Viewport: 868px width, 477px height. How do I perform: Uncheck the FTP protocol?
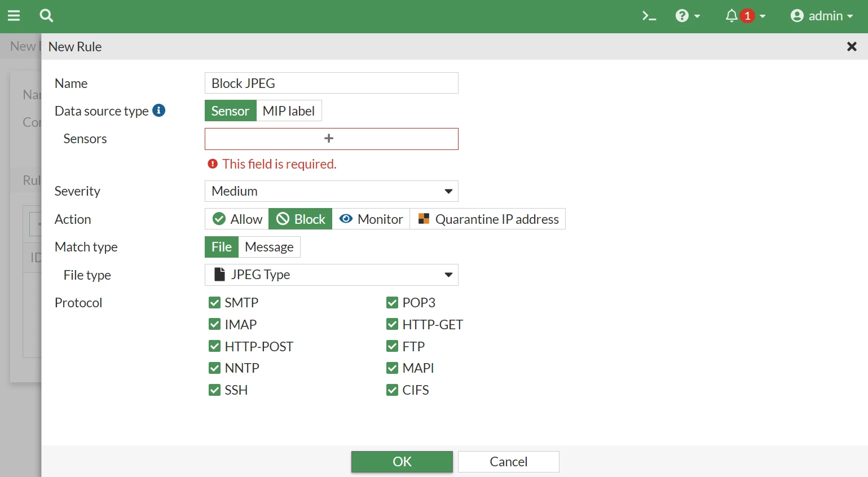[392, 346]
